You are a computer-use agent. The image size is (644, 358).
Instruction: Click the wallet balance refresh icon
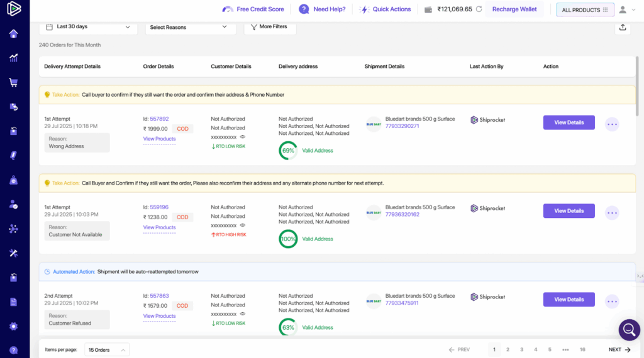(x=479, y=9)
